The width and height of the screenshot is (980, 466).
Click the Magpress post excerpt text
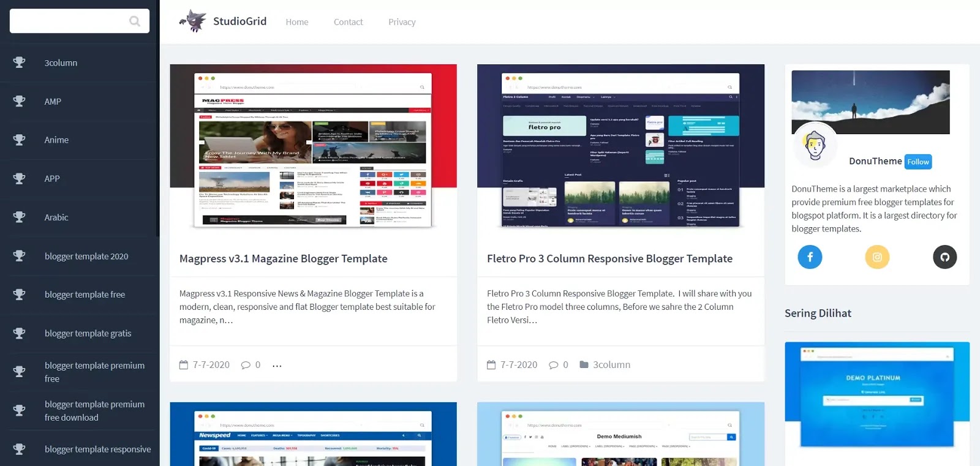click(307, 307)
